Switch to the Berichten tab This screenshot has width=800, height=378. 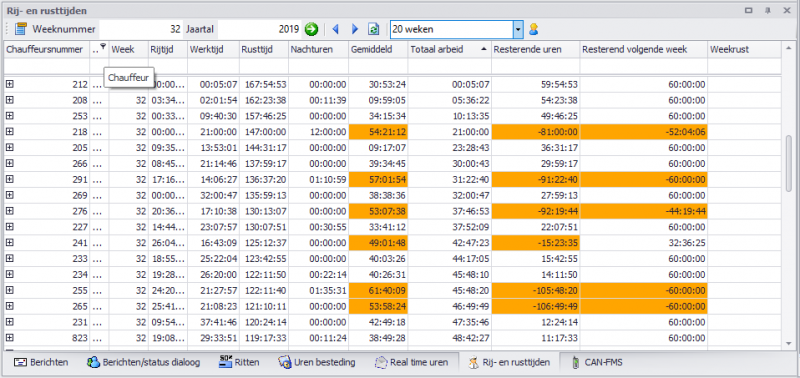point(40,363)
